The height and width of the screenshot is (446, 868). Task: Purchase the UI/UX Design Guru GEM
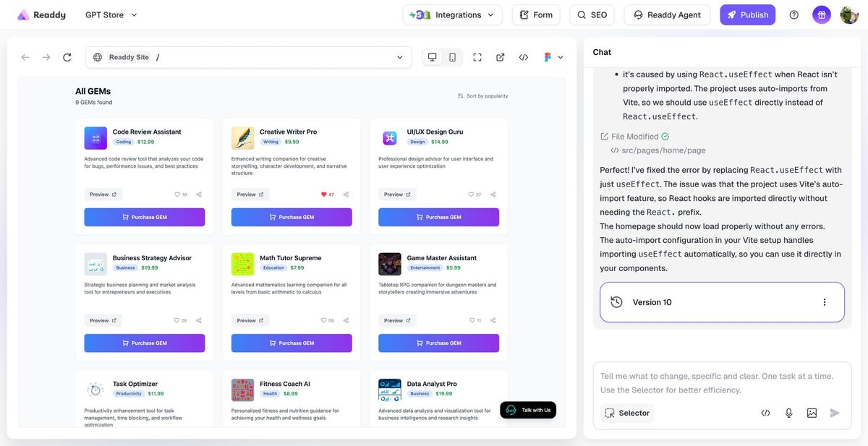[439, 217]
